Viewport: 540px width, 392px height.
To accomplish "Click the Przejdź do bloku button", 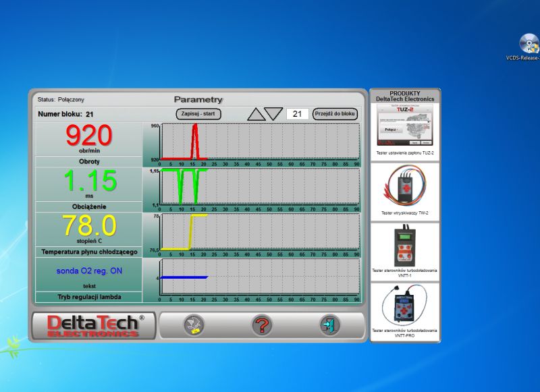I will (335, 114).
